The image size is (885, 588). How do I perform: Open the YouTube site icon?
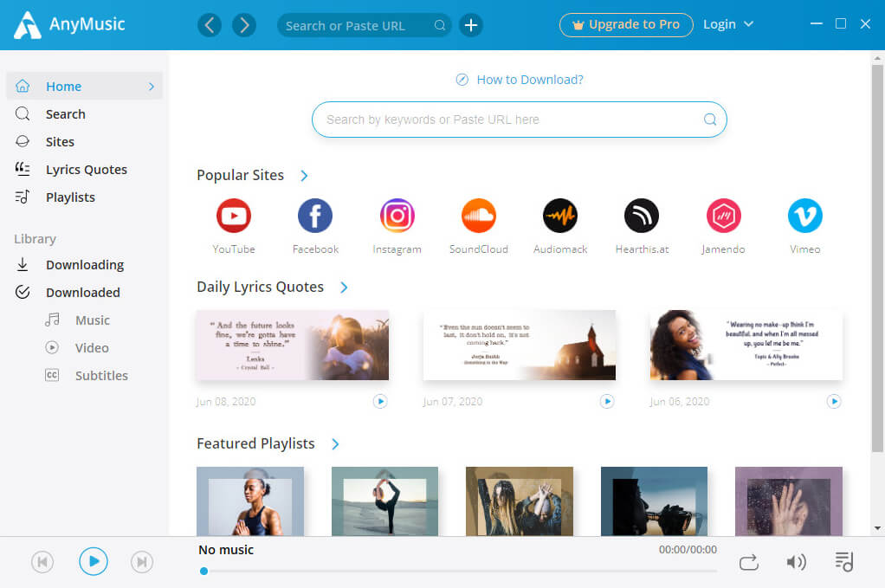click(x=234, y=216)
